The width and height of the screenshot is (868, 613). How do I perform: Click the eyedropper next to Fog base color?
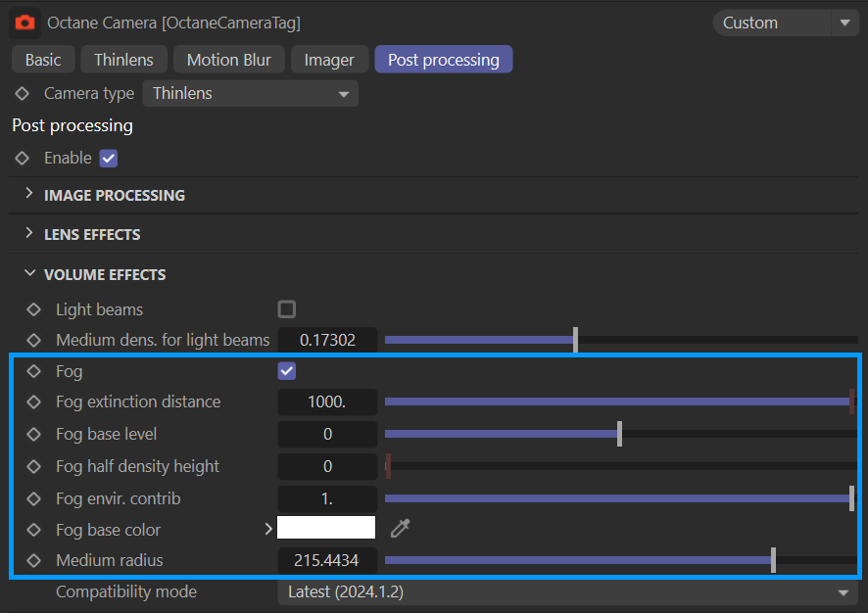[400, 529]
